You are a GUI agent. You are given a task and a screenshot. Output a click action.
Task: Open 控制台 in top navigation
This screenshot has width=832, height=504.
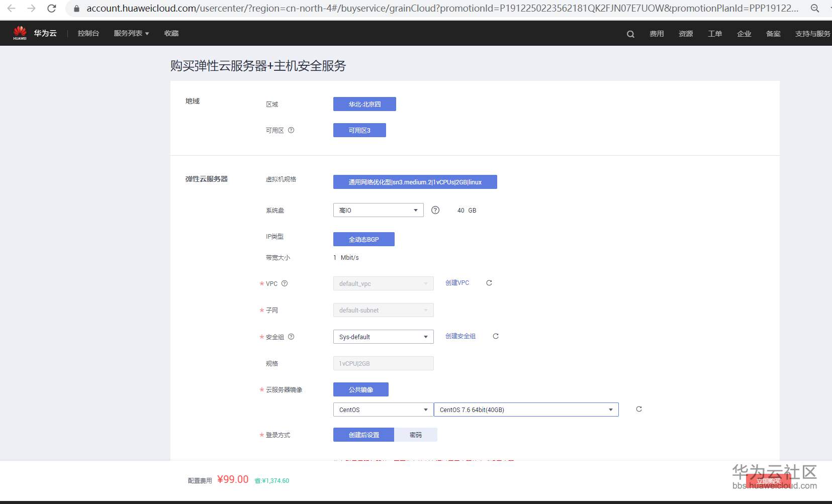point(88,33)
